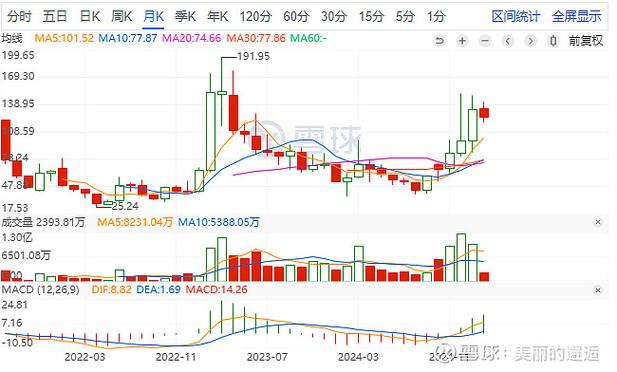Open the 日K daily candlestick tab

pos(90,16)
